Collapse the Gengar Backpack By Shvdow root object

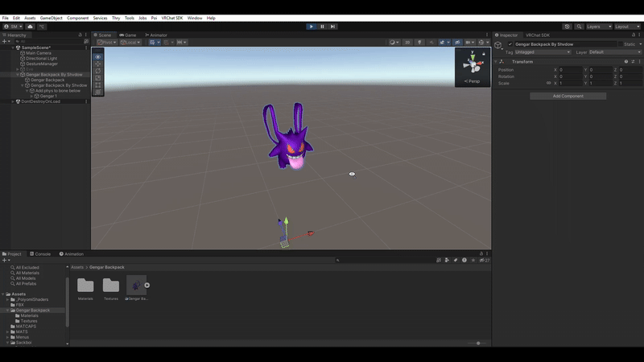[x=18, y=75]
